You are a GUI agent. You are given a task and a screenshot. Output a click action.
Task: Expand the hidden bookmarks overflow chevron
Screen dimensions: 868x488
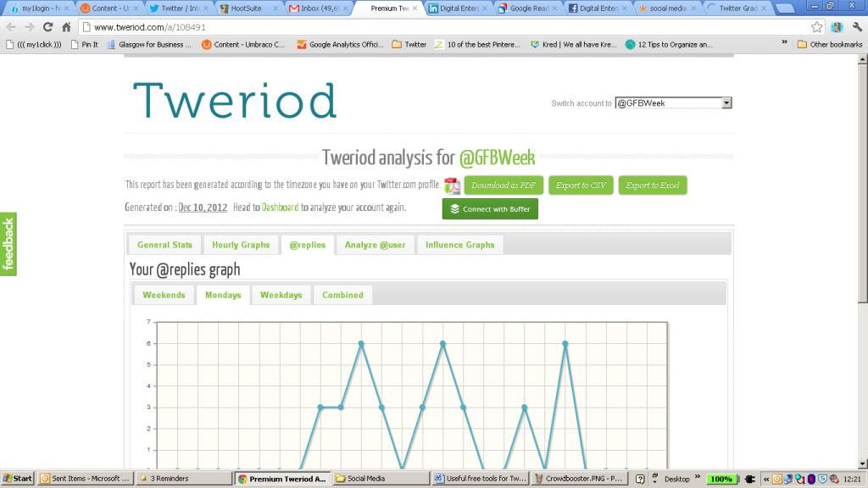pyautogui.click(x=784, y=42)
